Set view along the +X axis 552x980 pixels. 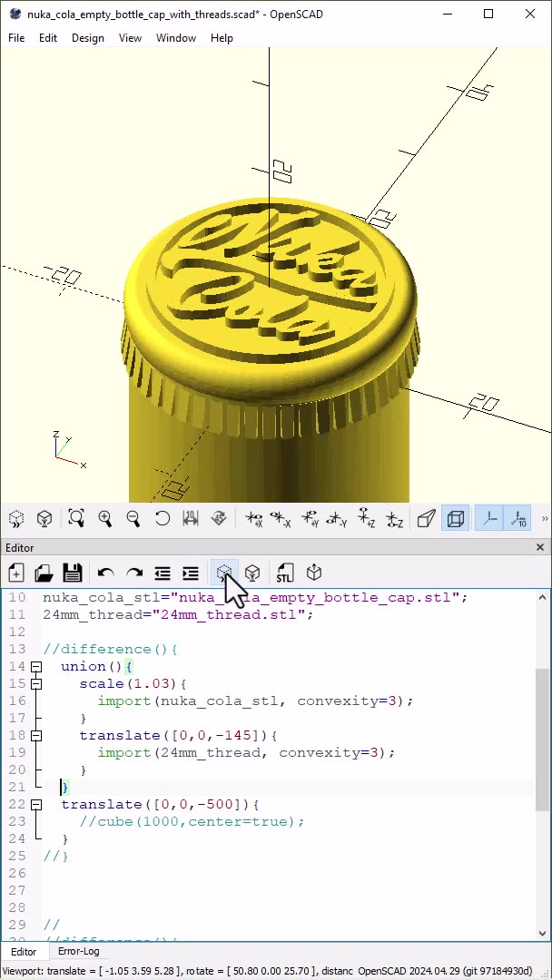253,519
